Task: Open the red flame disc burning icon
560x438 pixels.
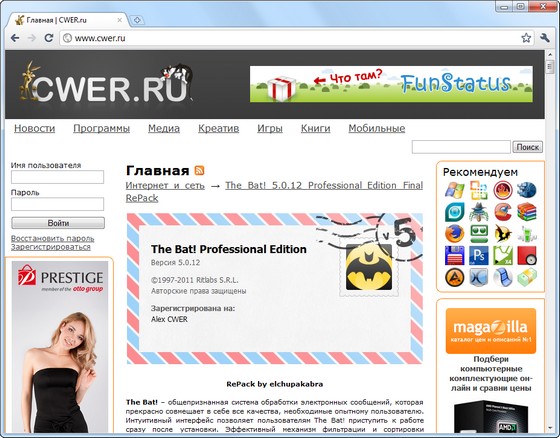Action: tap(503, 190)
